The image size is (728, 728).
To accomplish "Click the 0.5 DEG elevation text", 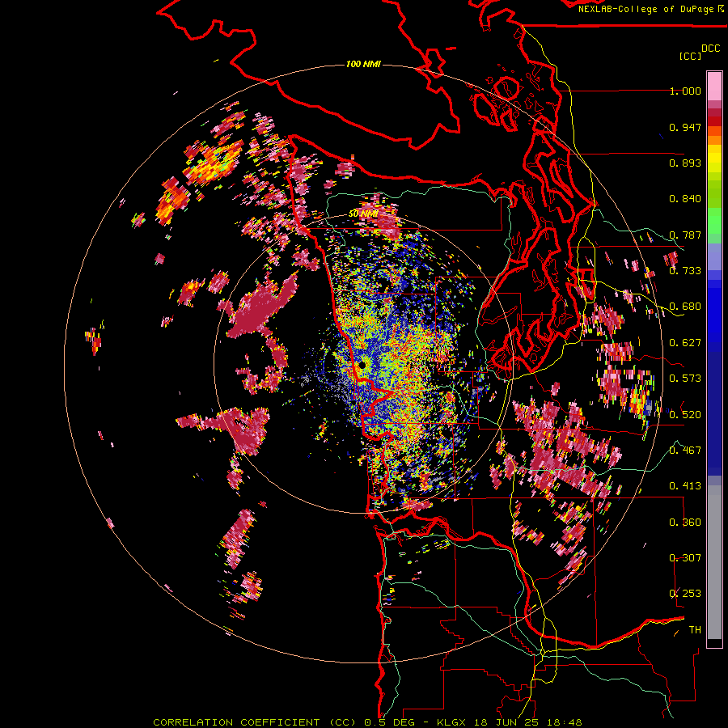I will [390, 722].
